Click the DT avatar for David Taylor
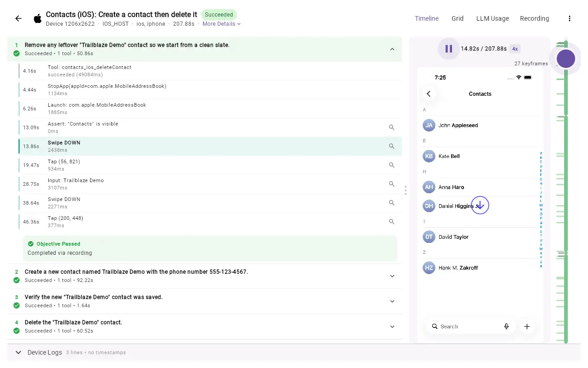Image resolution: width=588 pixels, height=368 pixels. 429,237
